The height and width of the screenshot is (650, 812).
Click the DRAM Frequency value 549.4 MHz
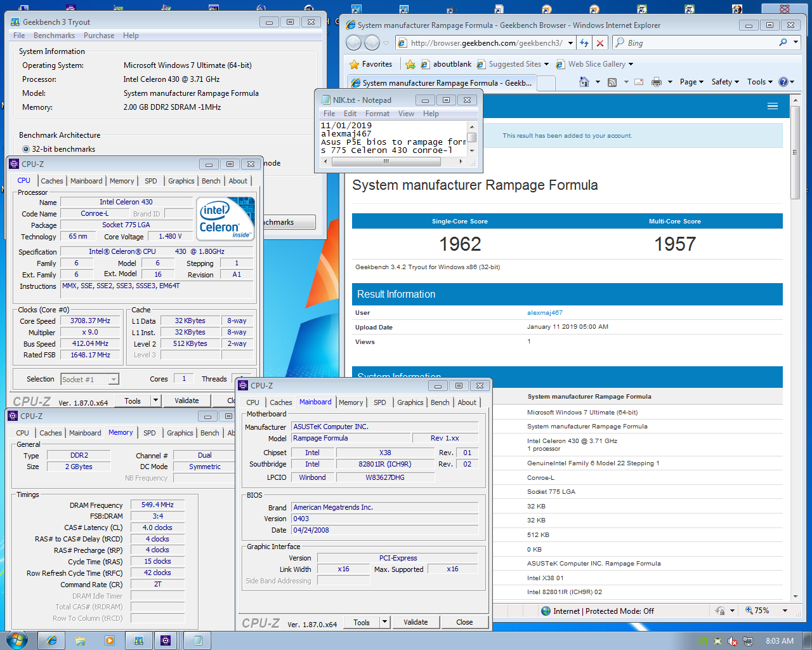(x=157, y=505)
